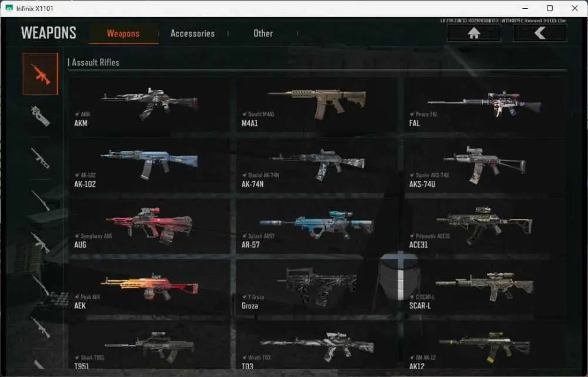This screenshot has height=377, width=588.
Task: Choose the AKS-74U weapon card
Action: point(484,166)
